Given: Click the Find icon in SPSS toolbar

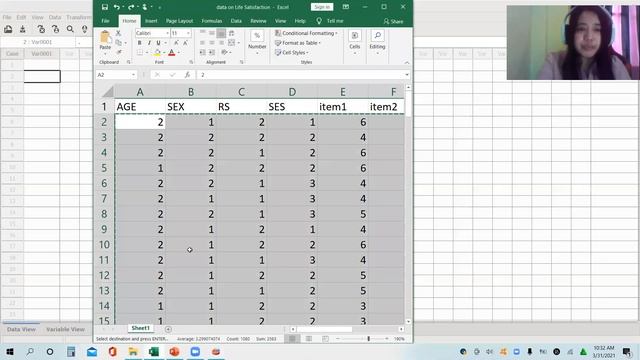Looking at the screenshot, I should point(70,29).
